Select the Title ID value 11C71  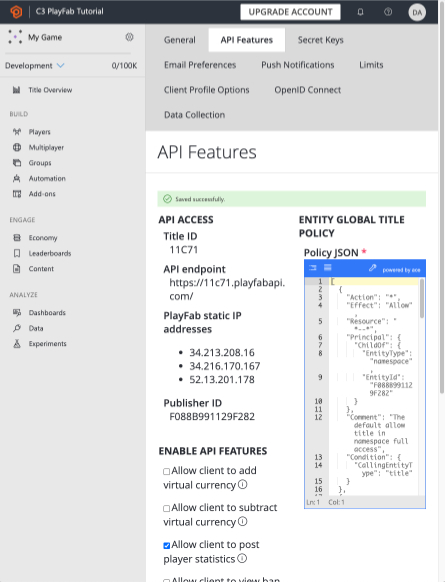click(x=184, y=249)
